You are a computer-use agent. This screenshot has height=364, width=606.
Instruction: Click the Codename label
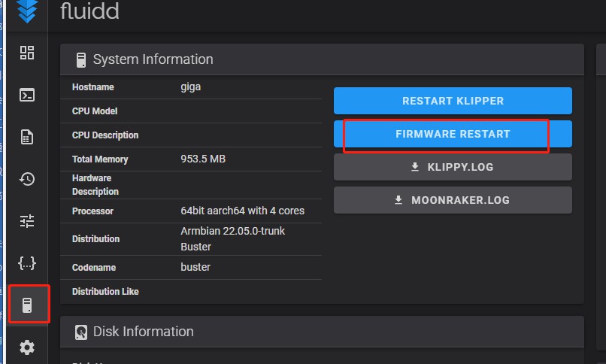point(94,268)
